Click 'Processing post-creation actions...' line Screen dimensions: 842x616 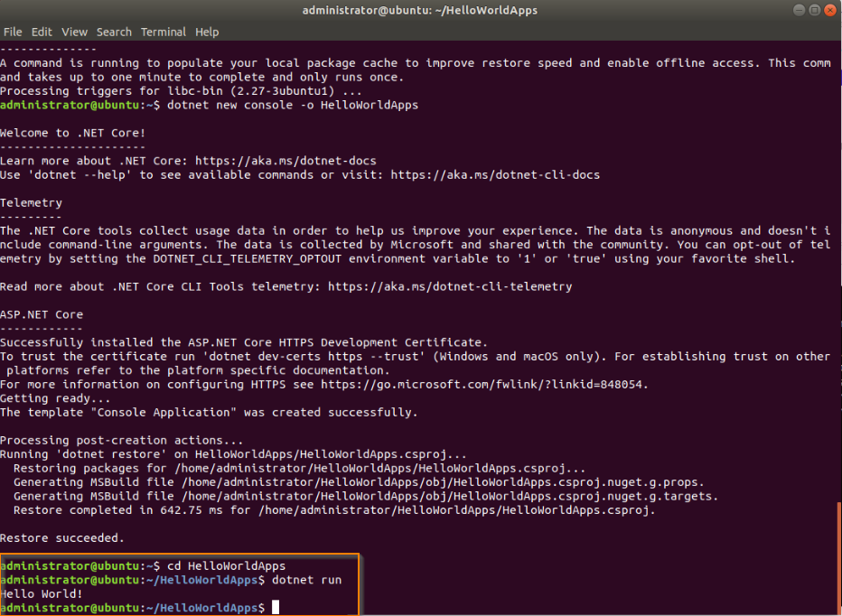pos(121,441)
